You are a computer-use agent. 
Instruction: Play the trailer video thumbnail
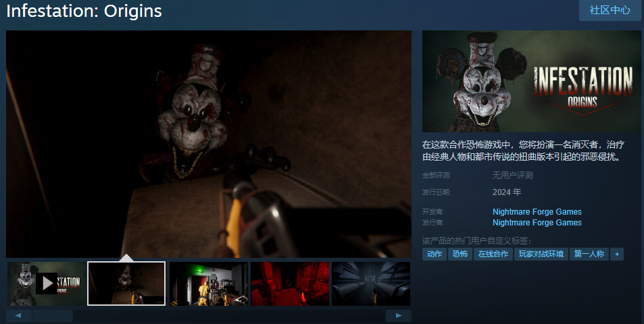pyautogui.click(x=46, y=283)
